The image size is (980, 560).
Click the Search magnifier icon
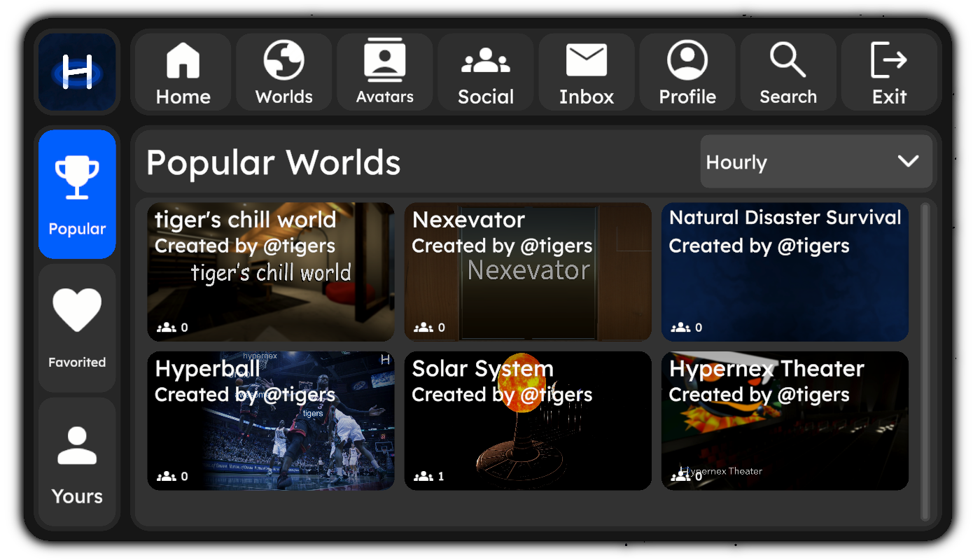788,60
